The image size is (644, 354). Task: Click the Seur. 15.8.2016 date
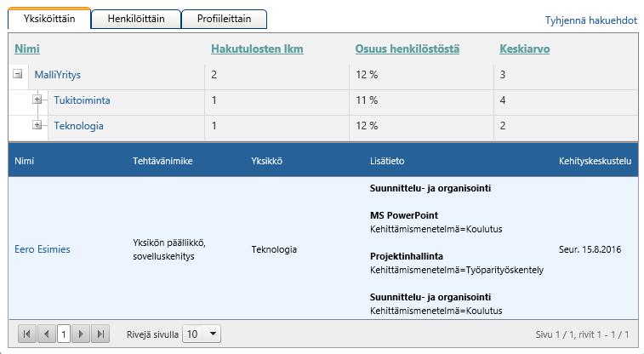[x=590, y=249]
